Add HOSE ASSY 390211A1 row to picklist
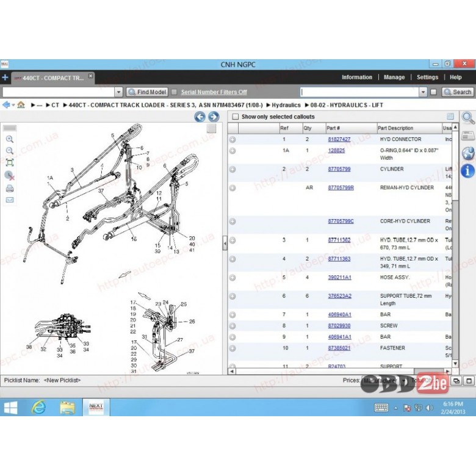 pyautogui.click(x=233, y=278)
